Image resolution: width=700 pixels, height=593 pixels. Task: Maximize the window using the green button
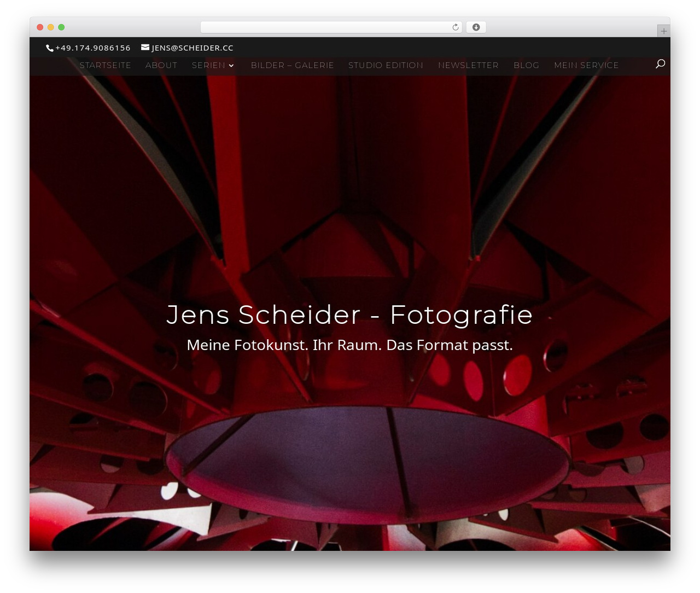tap(61, 27)
